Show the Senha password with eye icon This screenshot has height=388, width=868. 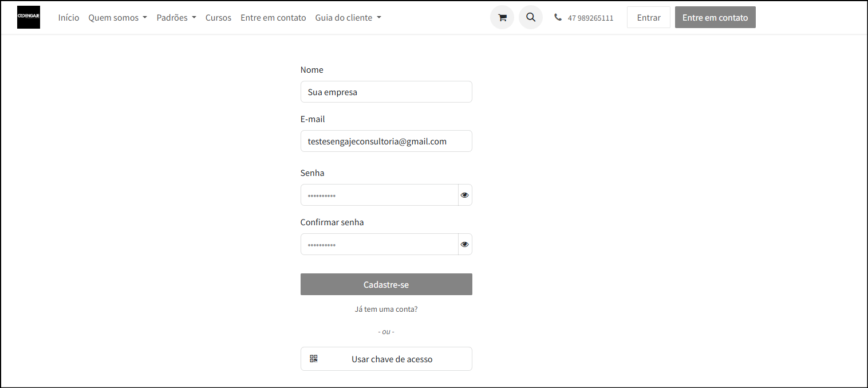point(465,195)
